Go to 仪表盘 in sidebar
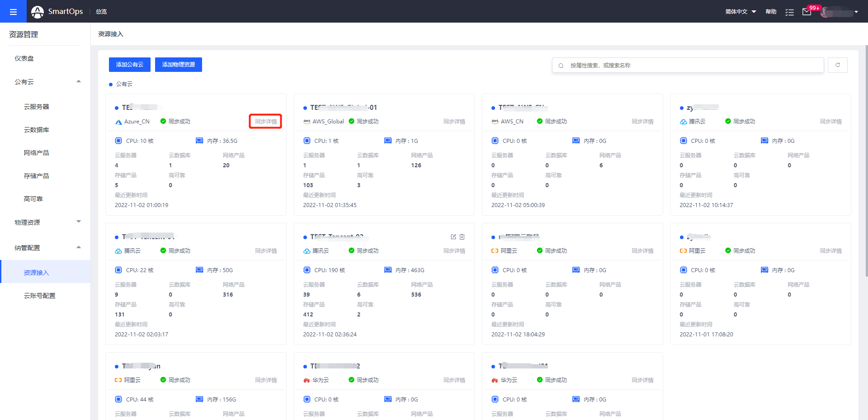 tap(24, 58)
